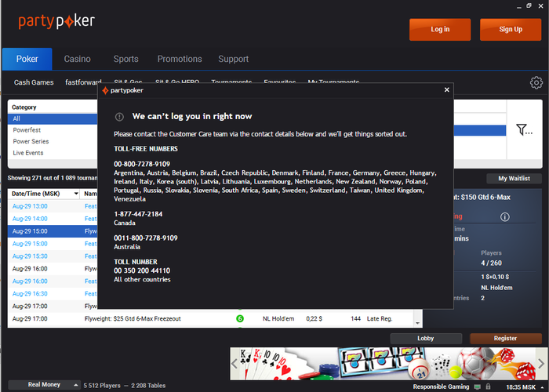
Task: Open the Sports tab
Action: (125, 59)
